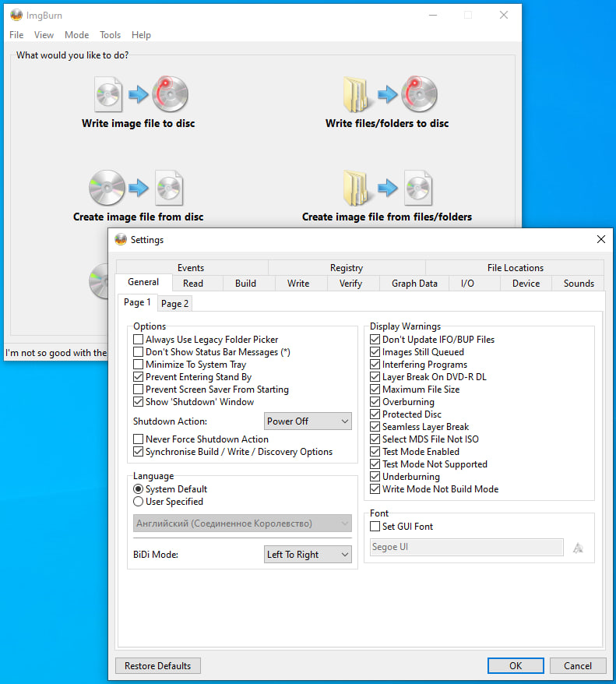Image resolution: width=616 pixels, height=684 pixels.
Task: Uncheck Show 'Shutdown' Window
Action: click(x=138, y=402)
